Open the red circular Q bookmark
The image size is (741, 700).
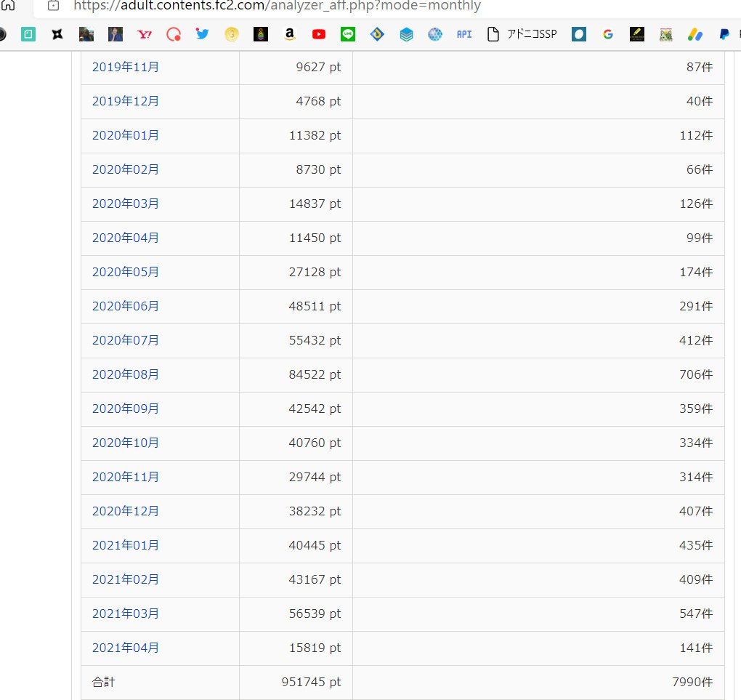pos(174,34)
